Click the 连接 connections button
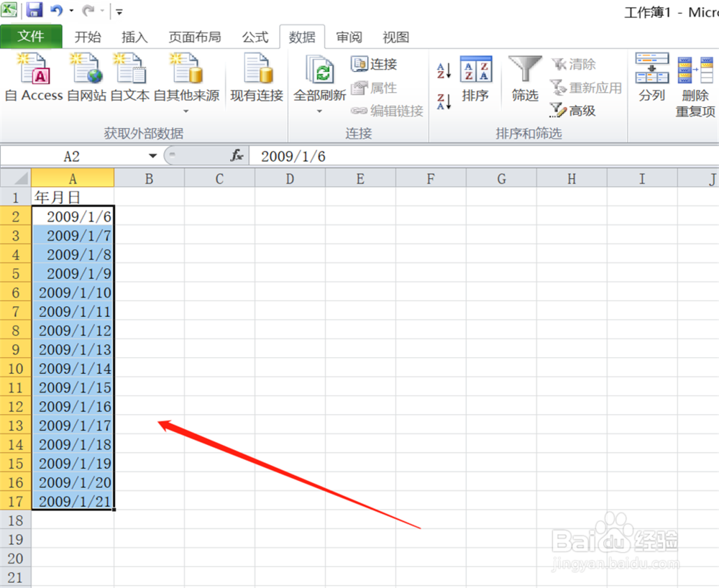The width and height of the screenshot is (719, 588). pos(374,64)
